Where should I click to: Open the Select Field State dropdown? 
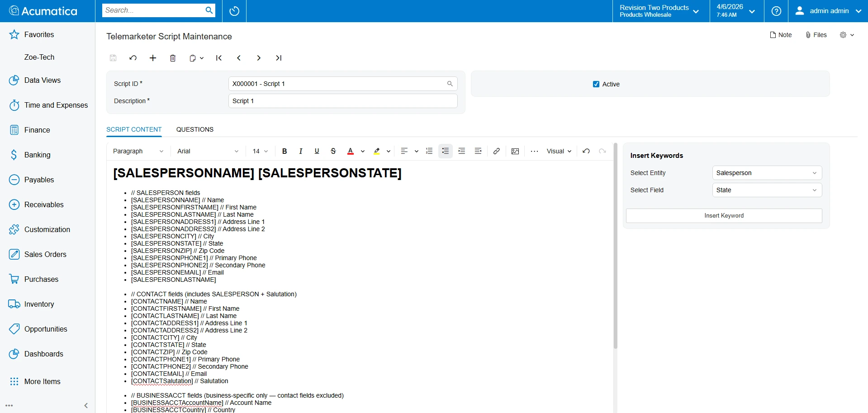pyautogui.click(x=767, y=190)
